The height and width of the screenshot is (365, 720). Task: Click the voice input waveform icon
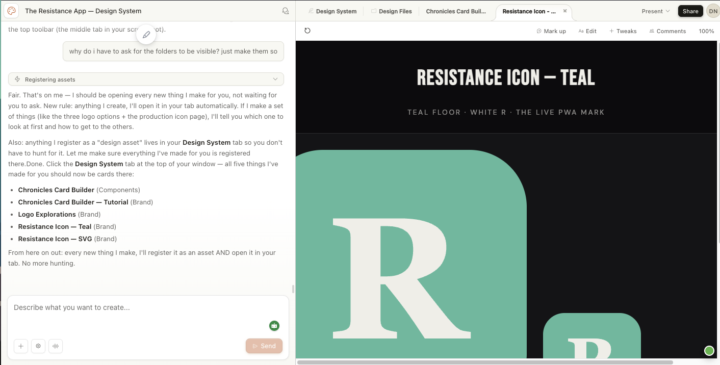56,346
